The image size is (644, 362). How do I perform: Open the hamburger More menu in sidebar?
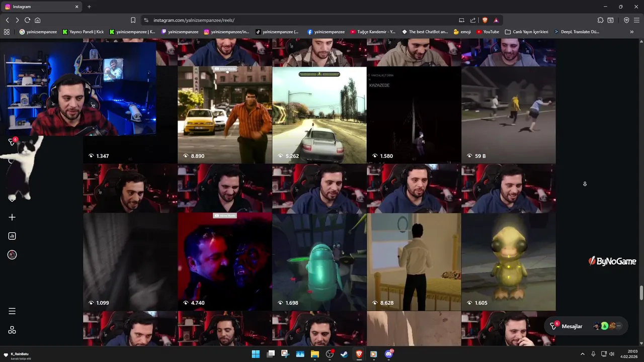[x=12, y=311]
